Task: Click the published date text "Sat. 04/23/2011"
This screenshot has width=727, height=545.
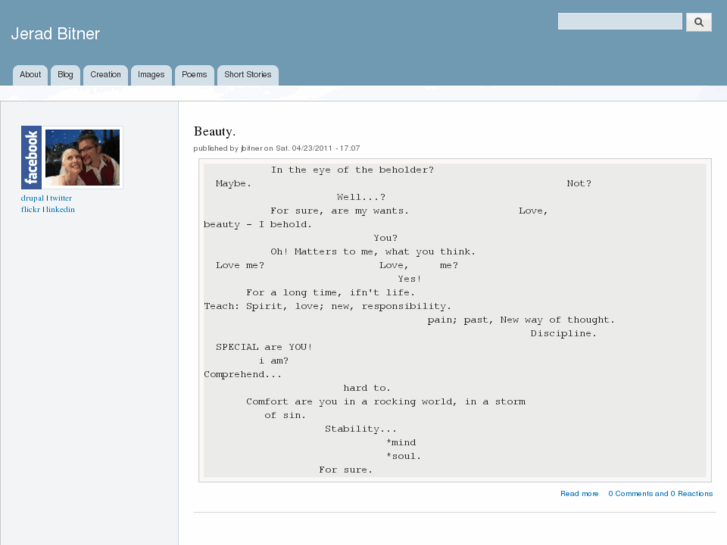Action: click(304, 148)
